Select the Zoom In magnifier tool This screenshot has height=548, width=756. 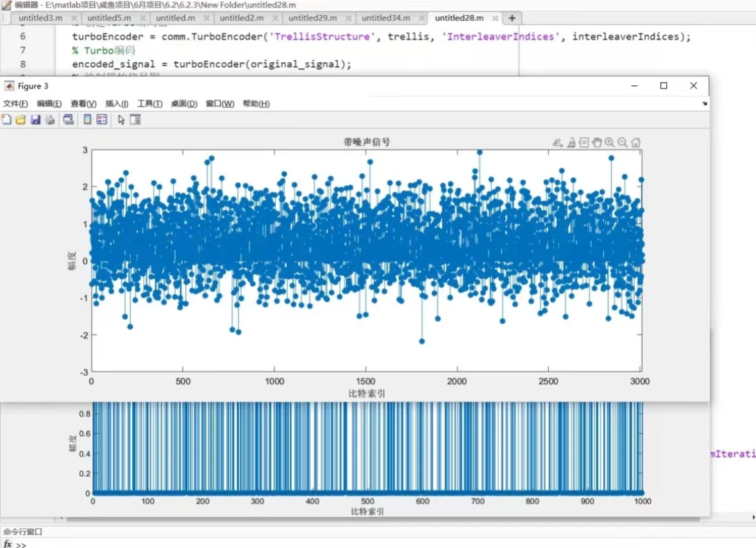pos(610,143)
